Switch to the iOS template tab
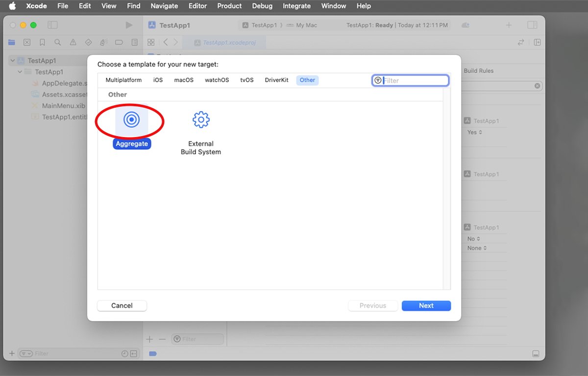This screenshot has height=376, width=588. [158, 80]
